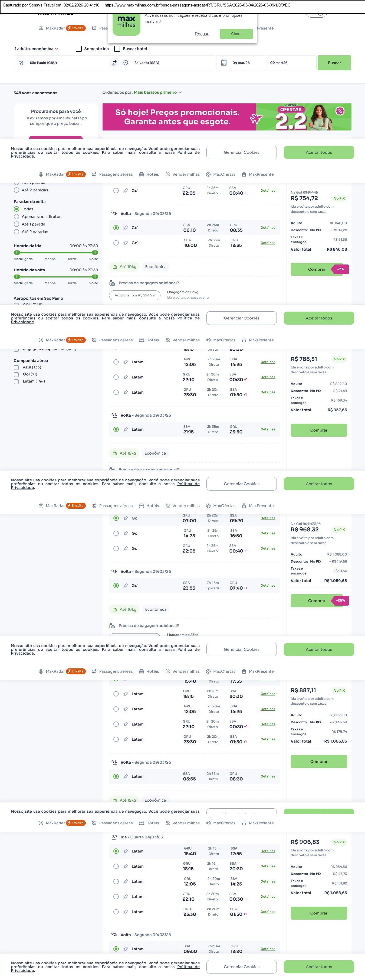365x980 pixels.
Task: Click 'Ativar' to enable notifications
Action: (x=236, y=34)
